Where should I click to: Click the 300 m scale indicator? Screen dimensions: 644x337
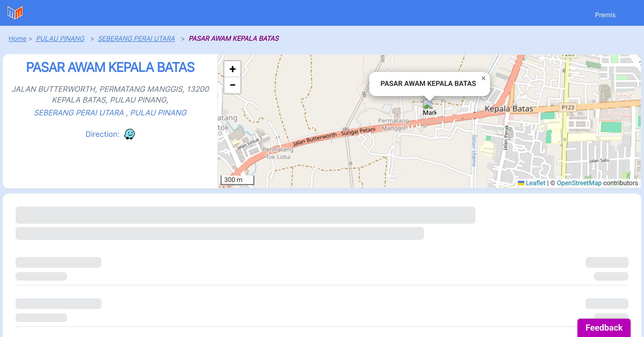click(x=237, y=180)
